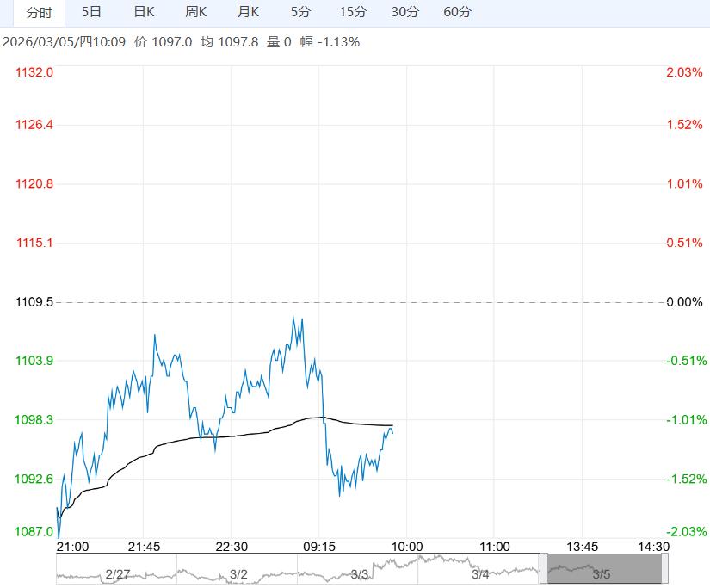Click the 21:00 time axis label
This screenshot has width=710, height=588.
(72, 546)
